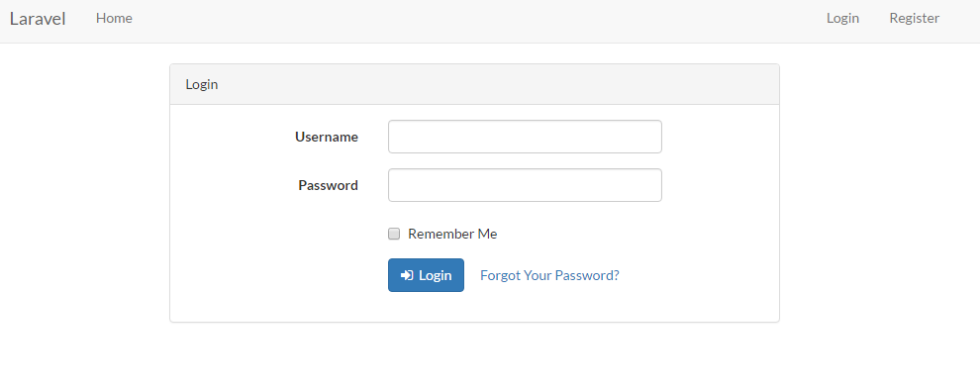Click the gray header bar titled Login

[474, 84]
